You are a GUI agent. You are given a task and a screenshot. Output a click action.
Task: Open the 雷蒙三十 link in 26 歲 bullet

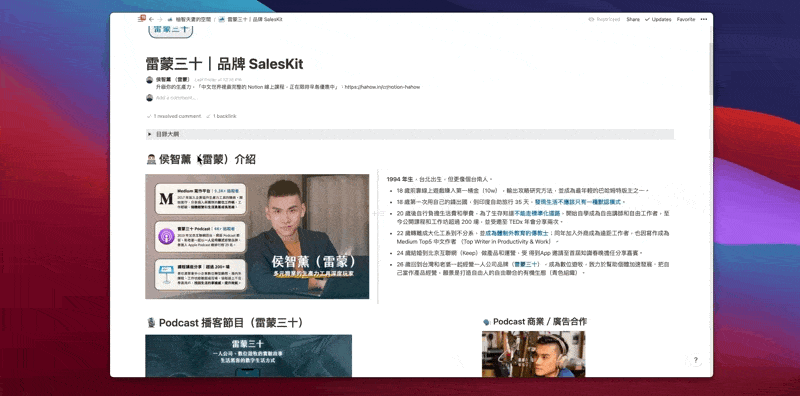point(526,264)
